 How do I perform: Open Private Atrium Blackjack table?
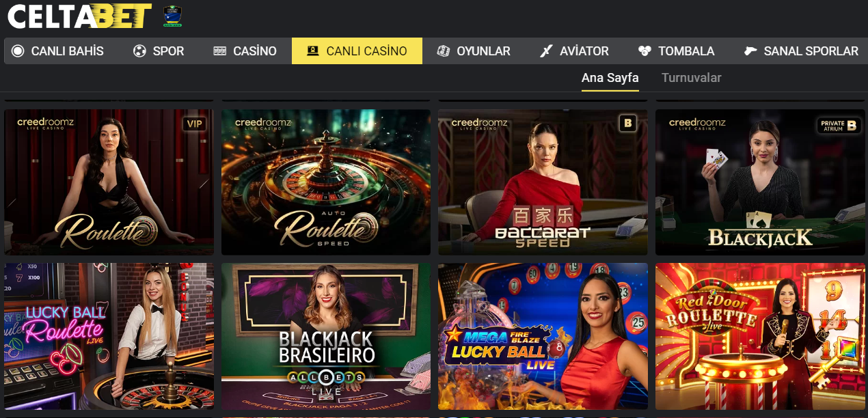tap(760, 182)
